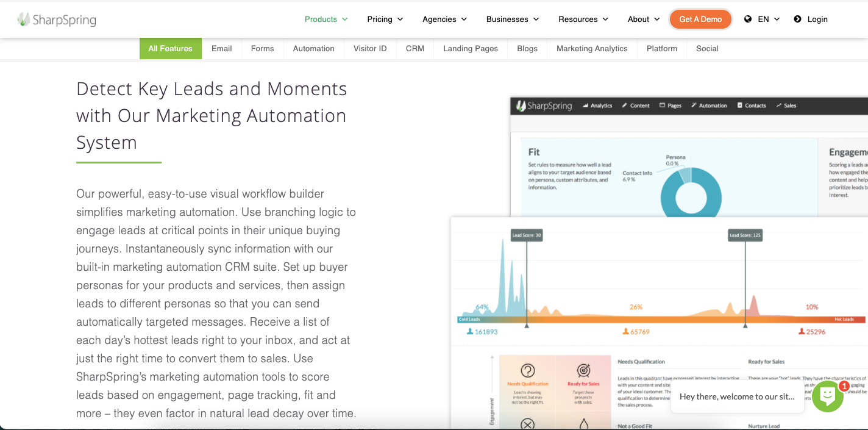Click the Login link
Image resolution: width=868 pixels, height=430 pixels.
817,20
